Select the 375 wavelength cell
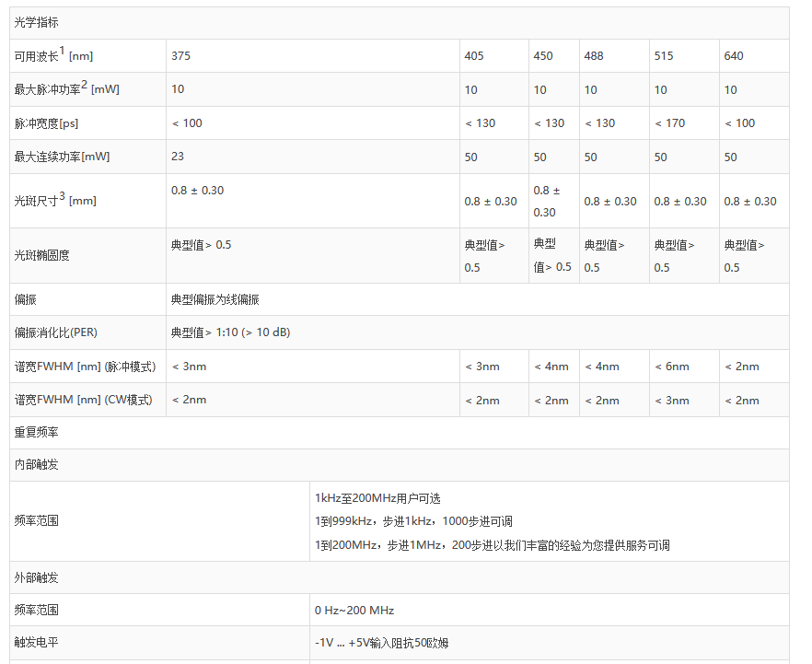 coord(181,56)
